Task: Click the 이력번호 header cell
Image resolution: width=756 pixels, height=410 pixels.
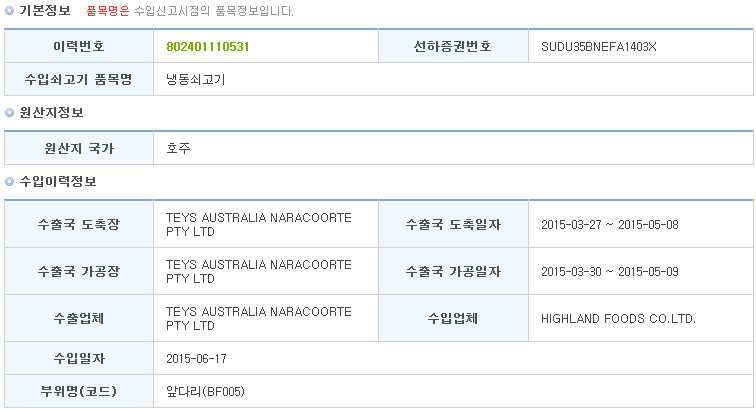Action: click(79, 46)
